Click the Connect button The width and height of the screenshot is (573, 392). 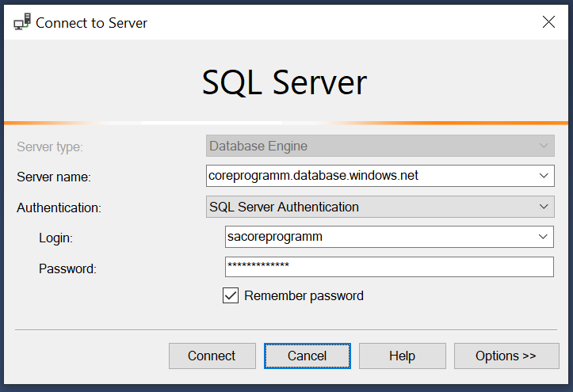point(212,356)
